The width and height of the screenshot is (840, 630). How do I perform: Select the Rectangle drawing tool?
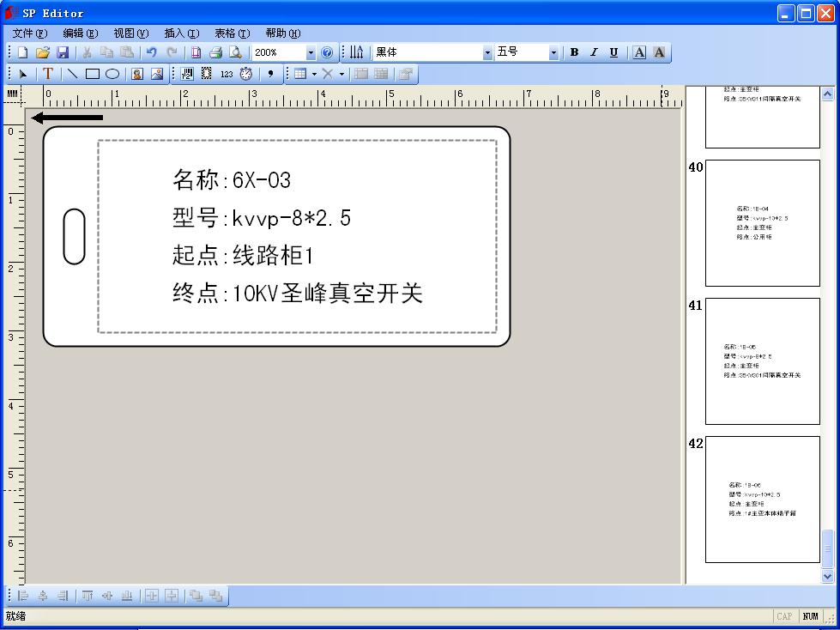point(91,73)
